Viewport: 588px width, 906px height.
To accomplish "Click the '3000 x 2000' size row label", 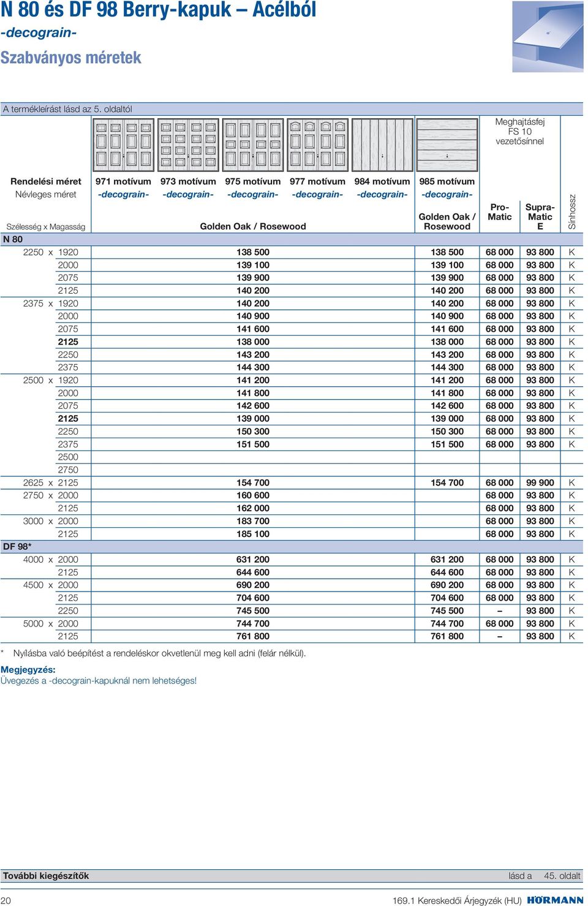I will pos(51,521).
